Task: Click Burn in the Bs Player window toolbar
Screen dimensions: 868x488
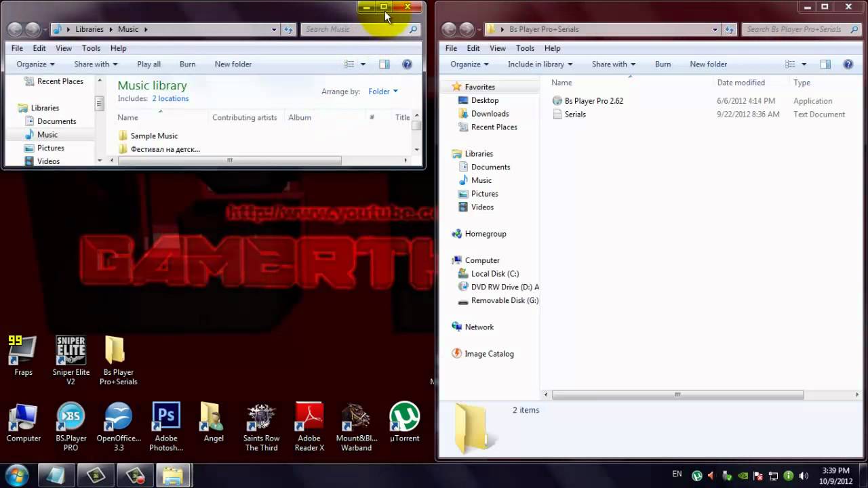Action: 663,64
